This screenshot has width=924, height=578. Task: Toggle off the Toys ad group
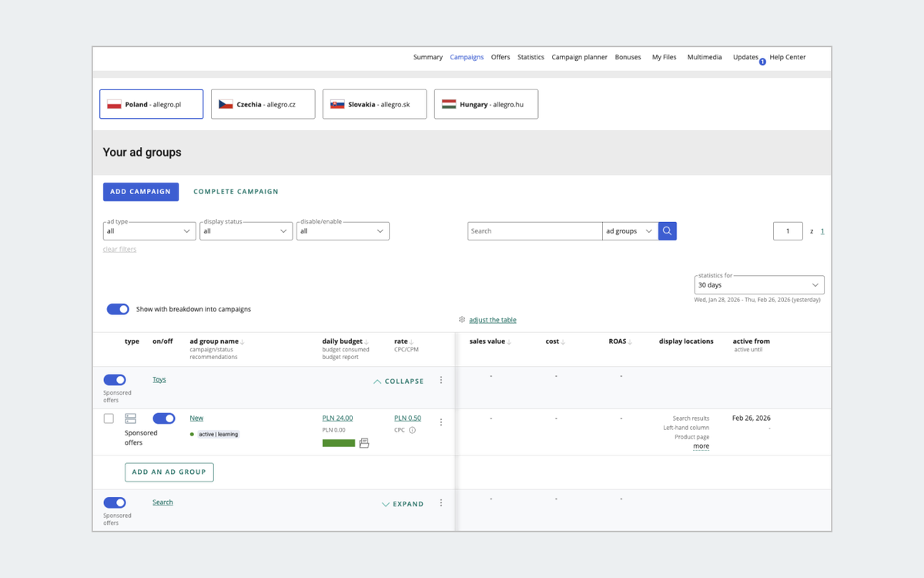(x=115, y=379)
